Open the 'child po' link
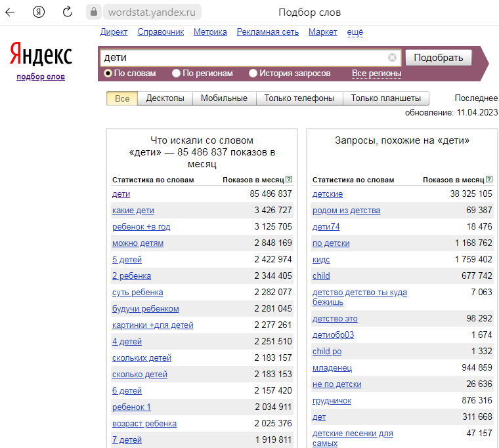Image resolution: width=499 pixels, height=448 pixels. click(x=327, y=352)
